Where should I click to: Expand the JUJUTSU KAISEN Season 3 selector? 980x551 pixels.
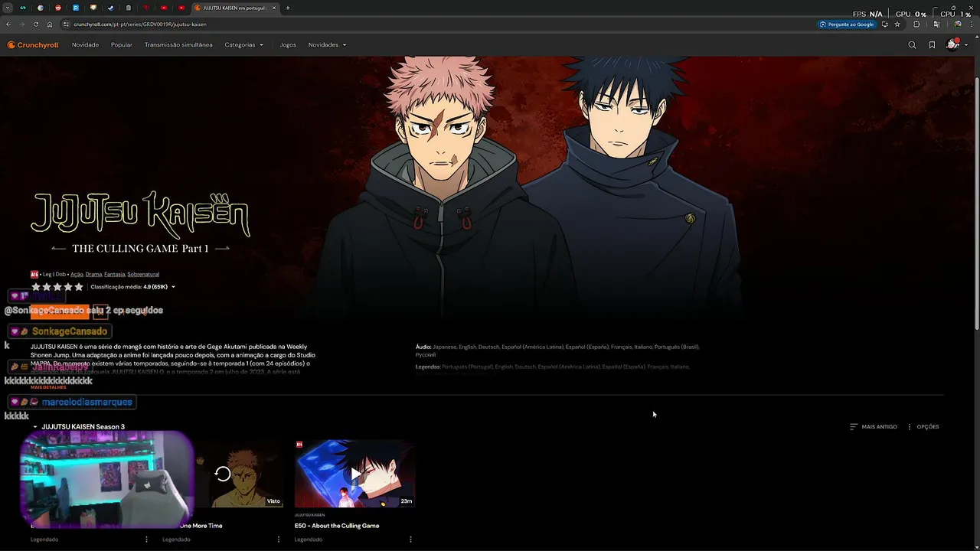78,427
